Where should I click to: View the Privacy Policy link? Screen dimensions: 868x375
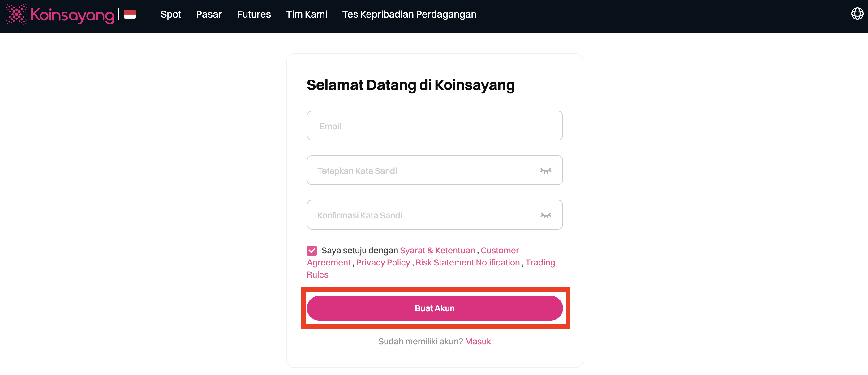(x=383, y=262)
